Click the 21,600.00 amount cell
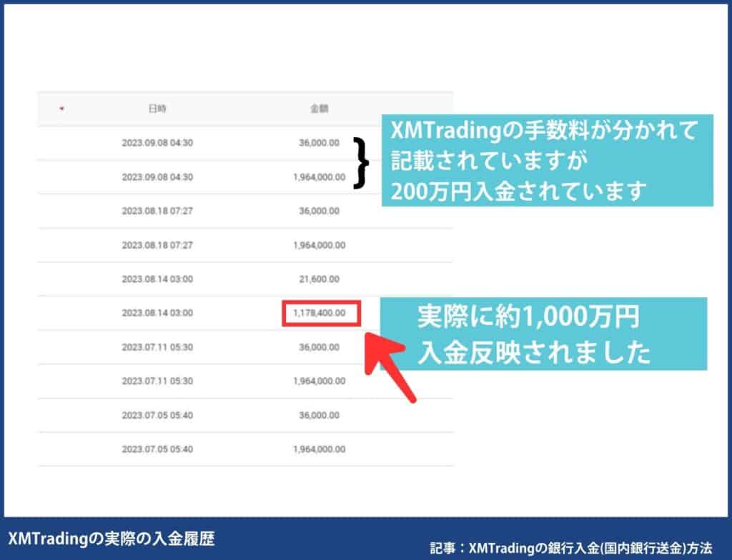 [320, 279]
